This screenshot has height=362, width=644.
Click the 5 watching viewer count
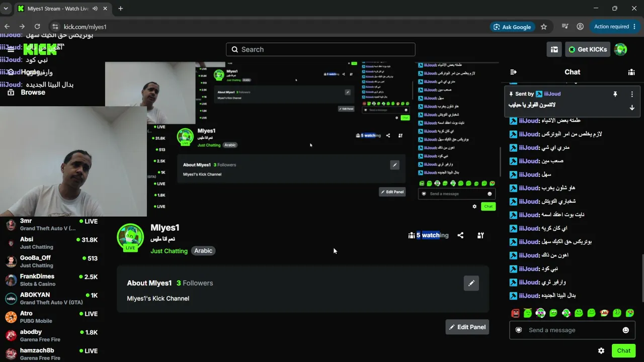tap(429, 235)
